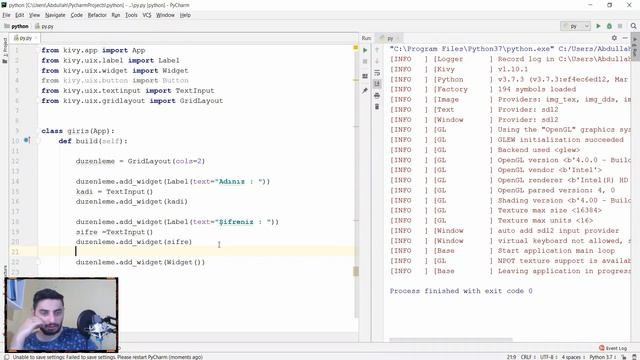
Task: Open the Tools menu
Action: [131, 15]
